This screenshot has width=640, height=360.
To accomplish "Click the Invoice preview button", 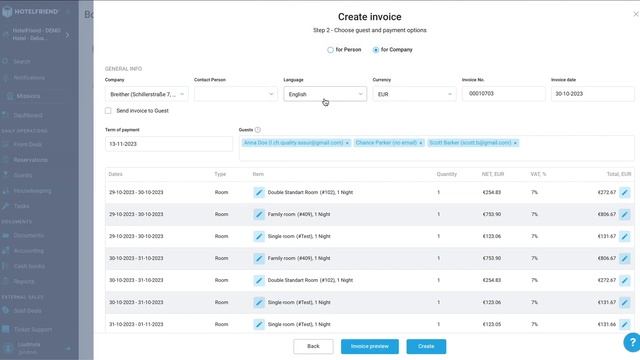I will 370,347.
